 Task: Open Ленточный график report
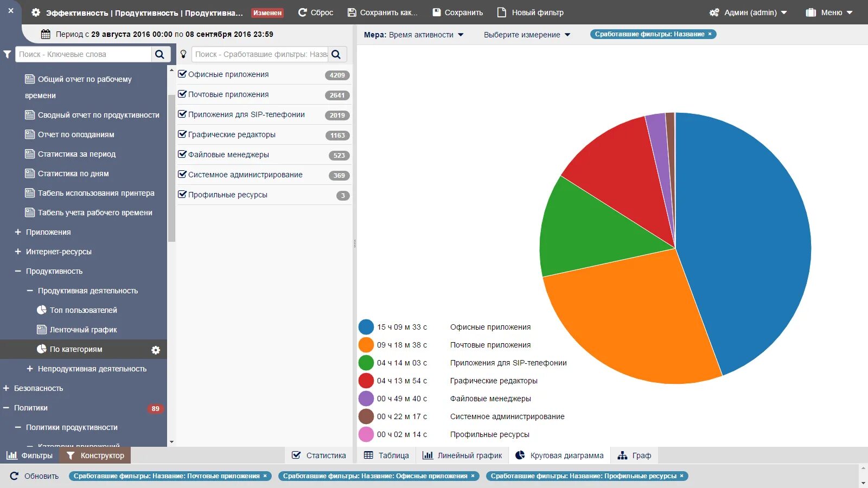click(77, 330)
